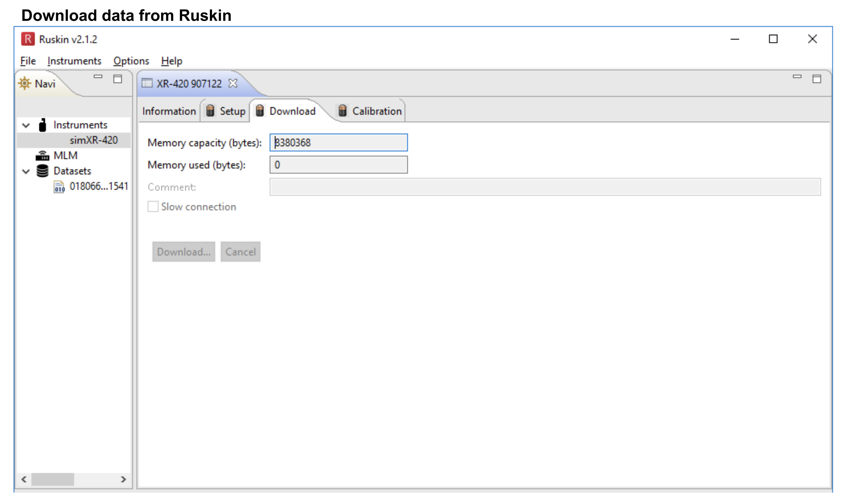Click the Datasets database icon
848x504 pixels.
click(42, 171)
